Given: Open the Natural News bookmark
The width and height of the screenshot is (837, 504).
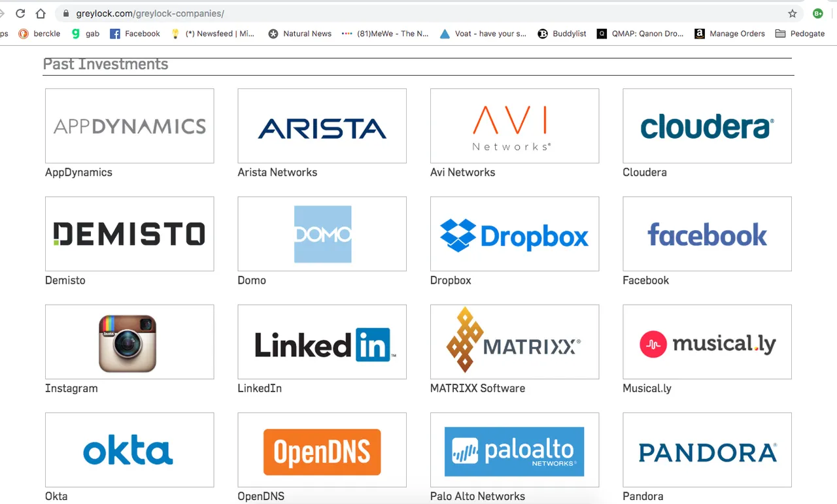Looking at the screenshot, I should point(300,33).
